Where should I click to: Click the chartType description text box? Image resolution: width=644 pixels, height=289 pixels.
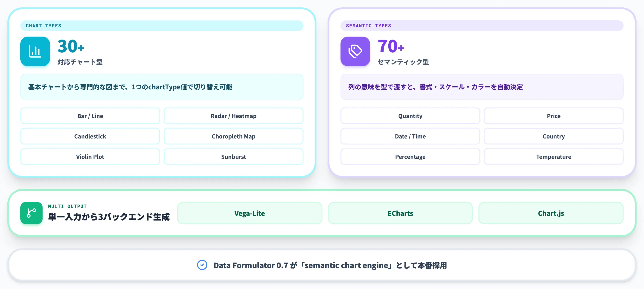coord(162,87)
